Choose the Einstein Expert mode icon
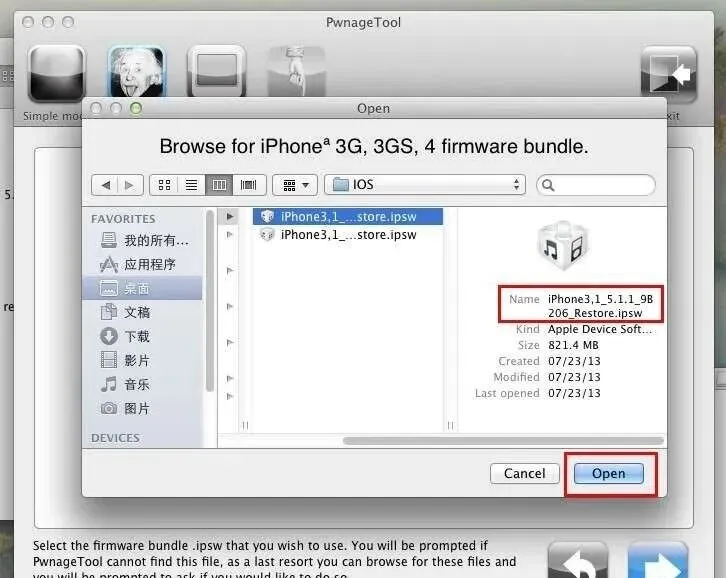 coord(136,71)
